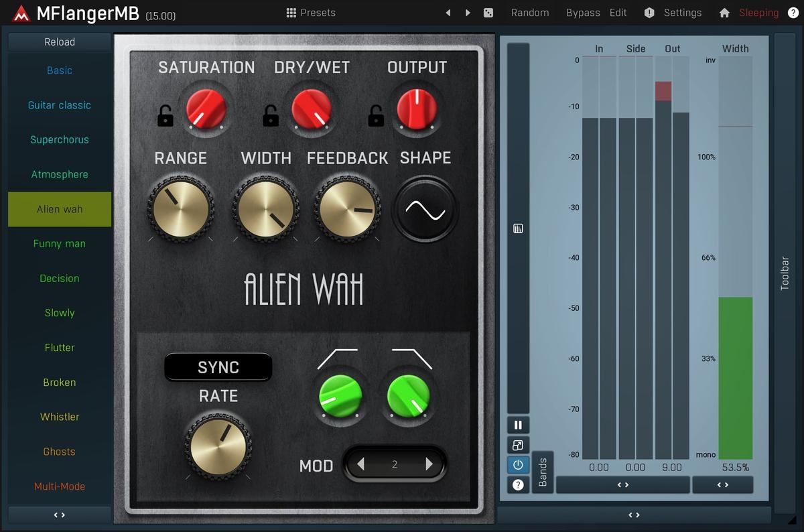Click the Bypass button
Screen dimensions: 804x532
[x=583, y=13]
